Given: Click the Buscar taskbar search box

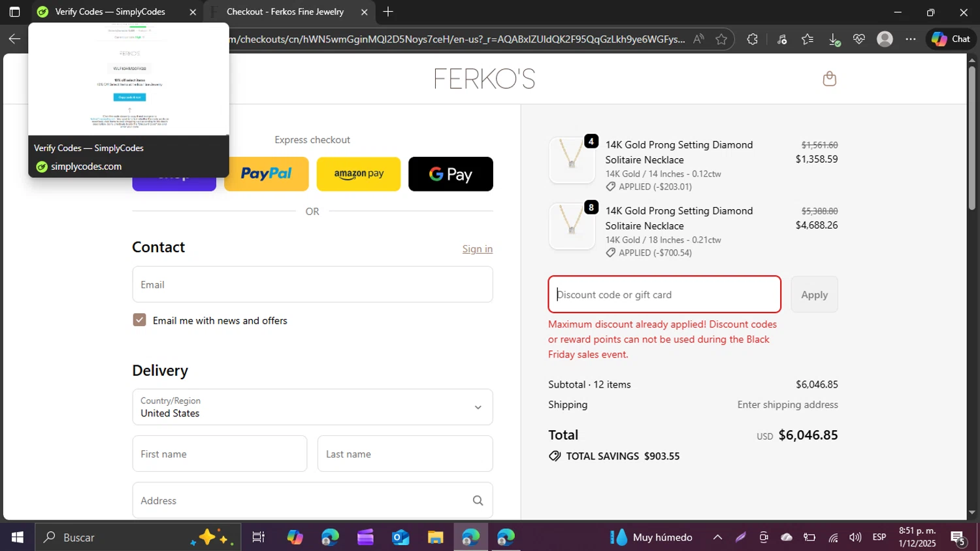Looking at the screenshot, I should (x=138, y=537).
